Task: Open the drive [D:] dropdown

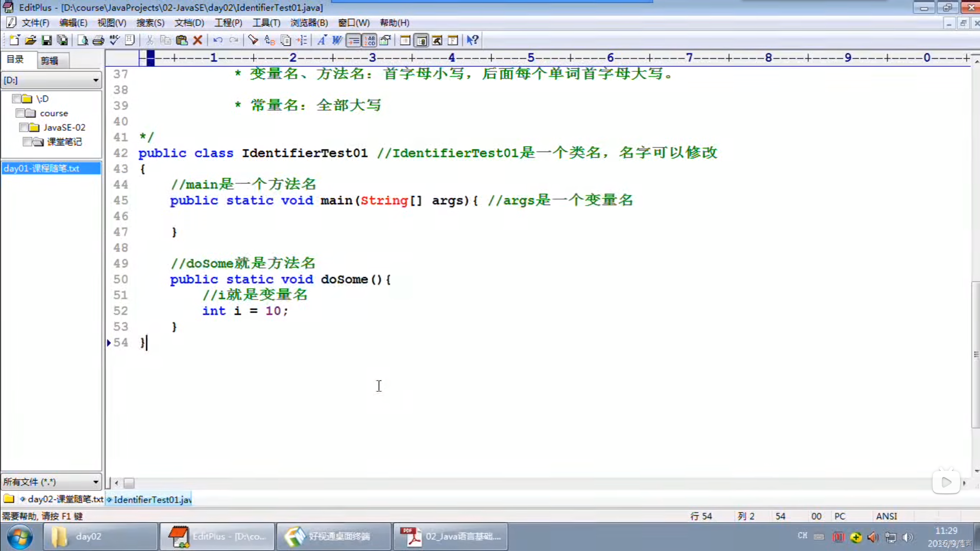Action: pos(95,80)
